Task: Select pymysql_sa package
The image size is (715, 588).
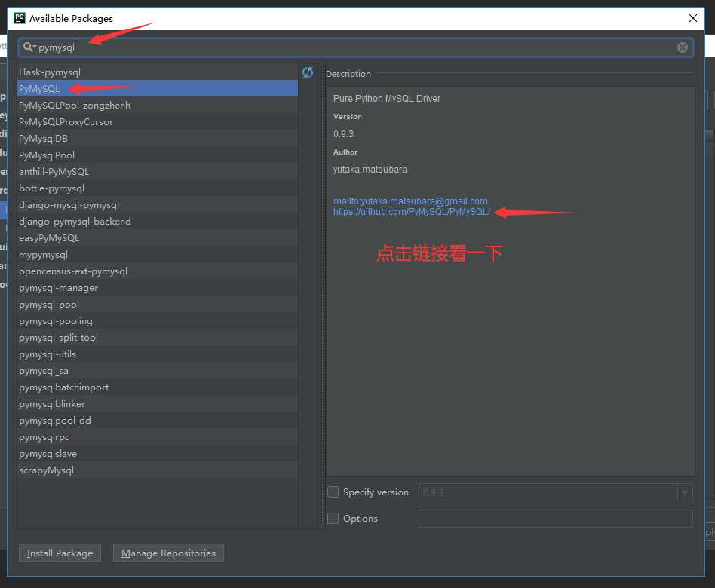Action: [158, 371]
